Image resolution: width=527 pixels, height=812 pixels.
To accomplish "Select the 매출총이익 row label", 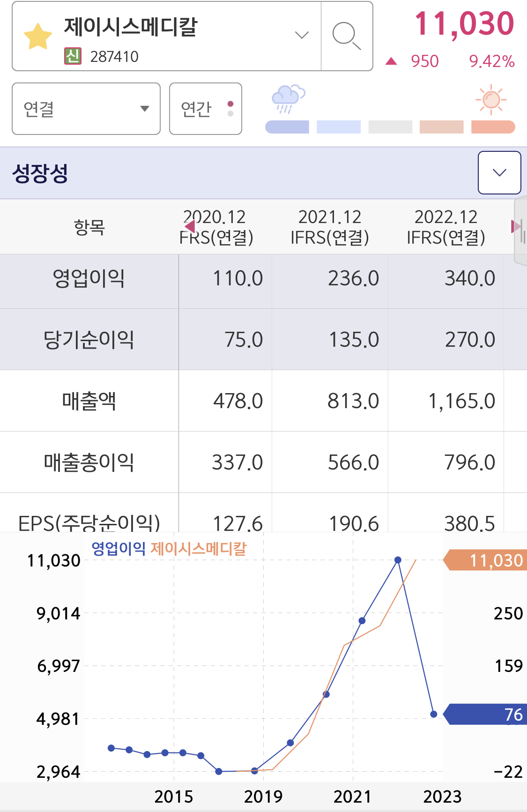I will pyautogui.click(x=89, y=462).
